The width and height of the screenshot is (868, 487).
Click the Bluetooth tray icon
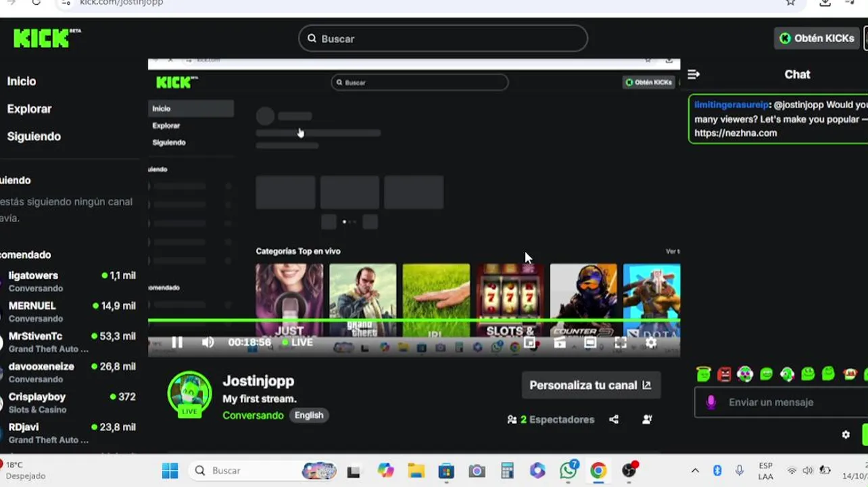coord(717,471)
